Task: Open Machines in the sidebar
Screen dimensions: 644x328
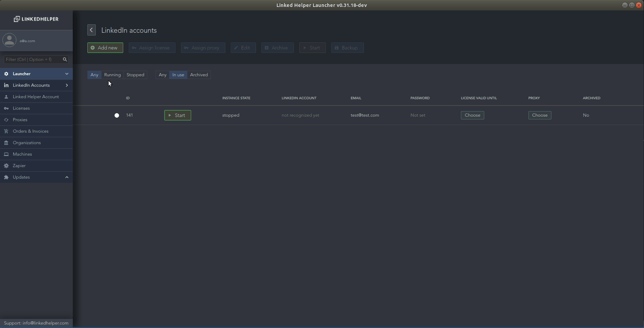Action: [x=36, y=154]
